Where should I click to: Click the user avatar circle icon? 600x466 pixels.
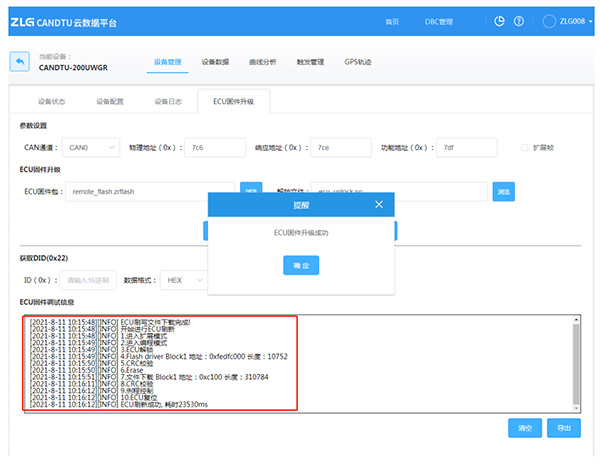[x=549, y=21]
